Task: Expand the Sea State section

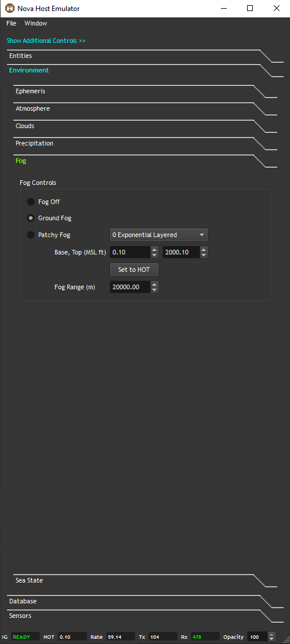Action: pos(29,580)
